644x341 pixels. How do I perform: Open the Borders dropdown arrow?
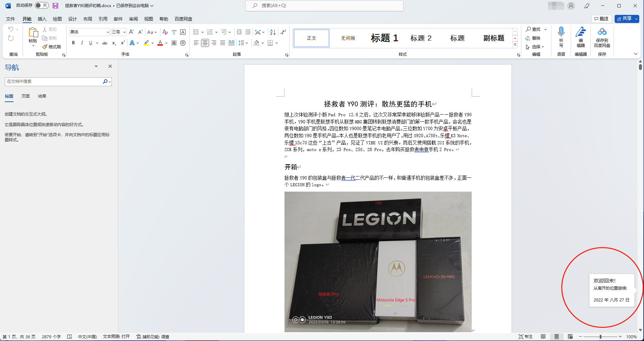click(x=276, y=43)
